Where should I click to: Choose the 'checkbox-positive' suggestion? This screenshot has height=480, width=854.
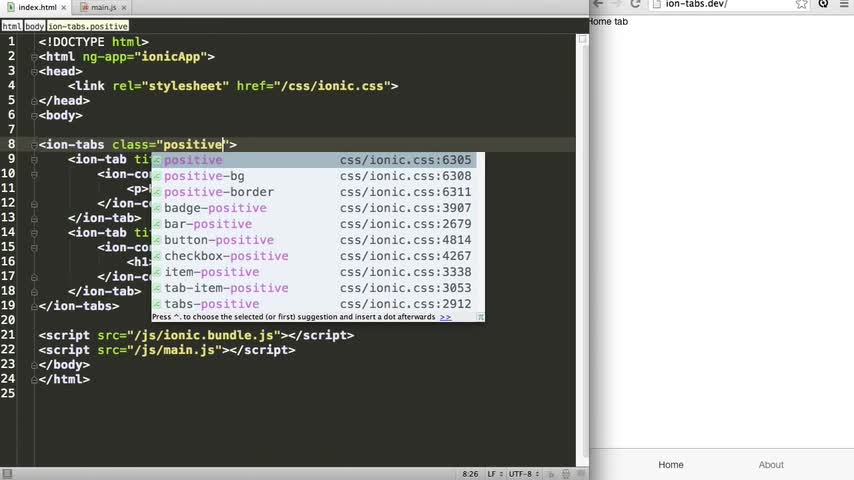tap(314, 256)
